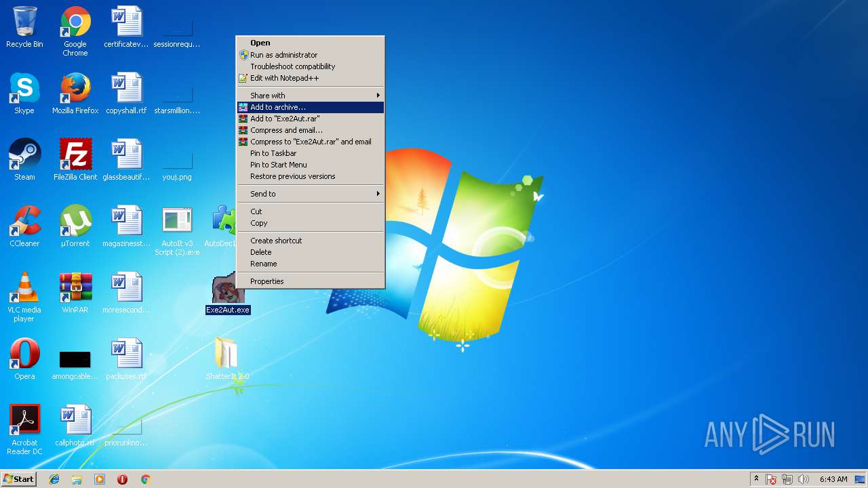
Task: Choose Cut in the context menu
Action: point(311,211)
